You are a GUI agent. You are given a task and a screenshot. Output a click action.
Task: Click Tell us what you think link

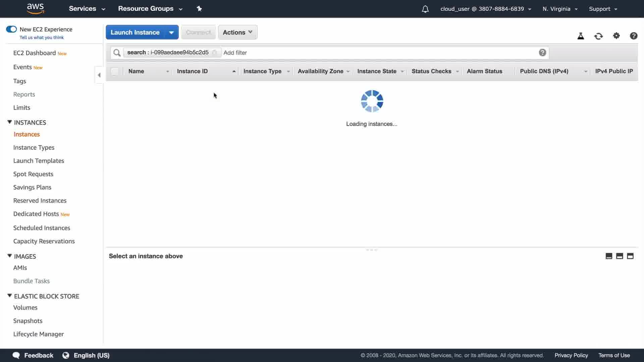pos(42,38)
